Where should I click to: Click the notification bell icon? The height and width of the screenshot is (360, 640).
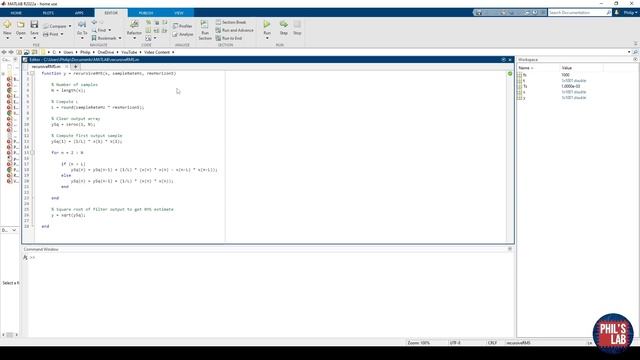(617, 13)
